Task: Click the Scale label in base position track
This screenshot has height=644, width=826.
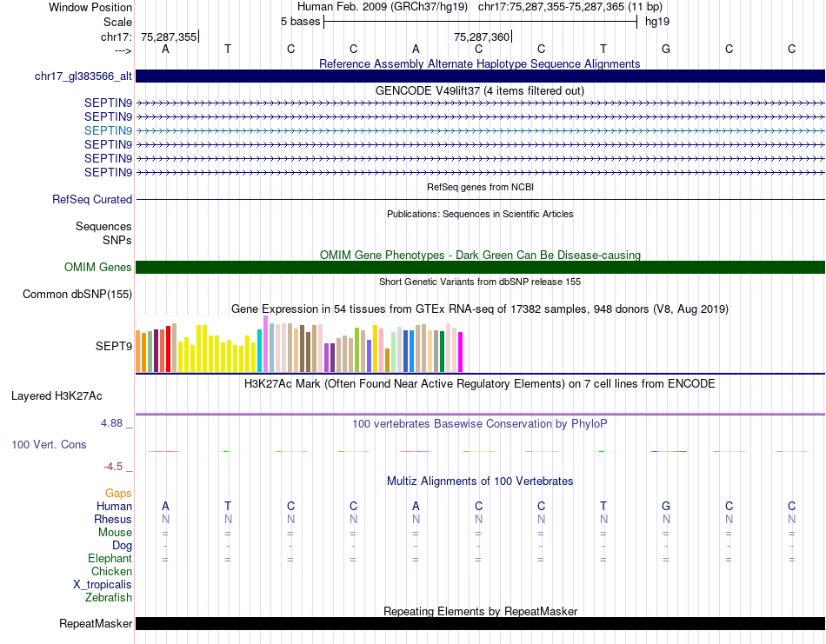Action: (x=117, y=22)
